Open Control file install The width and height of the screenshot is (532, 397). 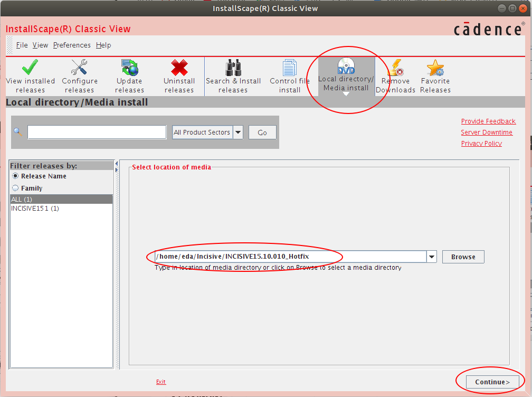[x=289, y=77]
